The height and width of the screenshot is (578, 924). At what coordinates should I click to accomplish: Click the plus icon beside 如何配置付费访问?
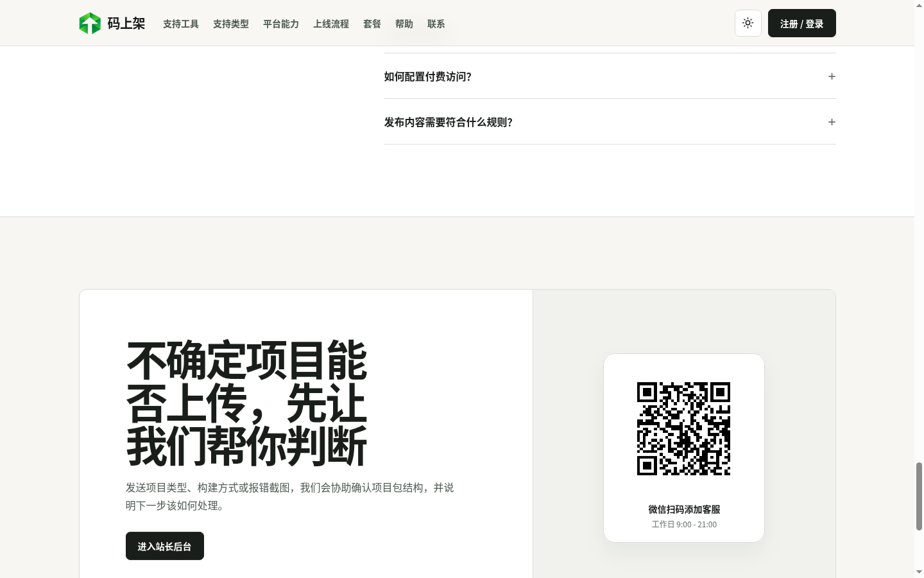pos(832,76)
